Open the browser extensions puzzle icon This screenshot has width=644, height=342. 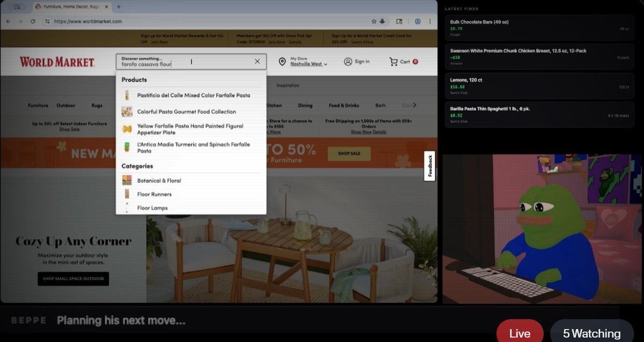pyautogui.click(x=383, y=21)
